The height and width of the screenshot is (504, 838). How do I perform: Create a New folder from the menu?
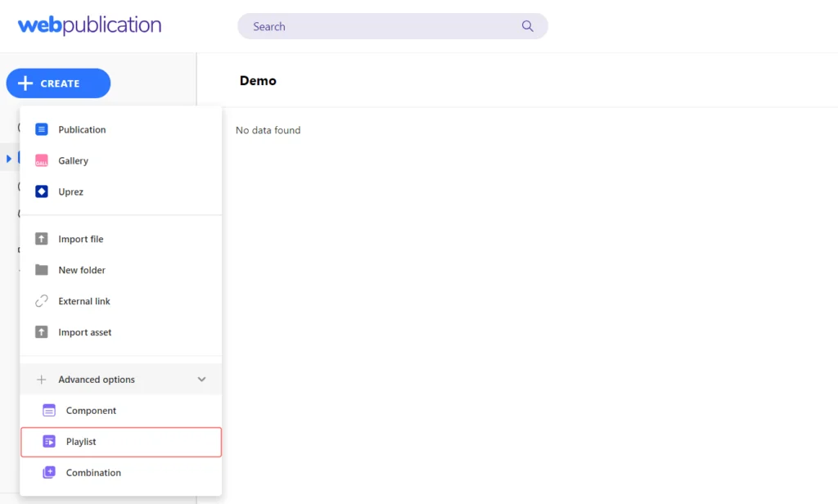coord(121,270)
